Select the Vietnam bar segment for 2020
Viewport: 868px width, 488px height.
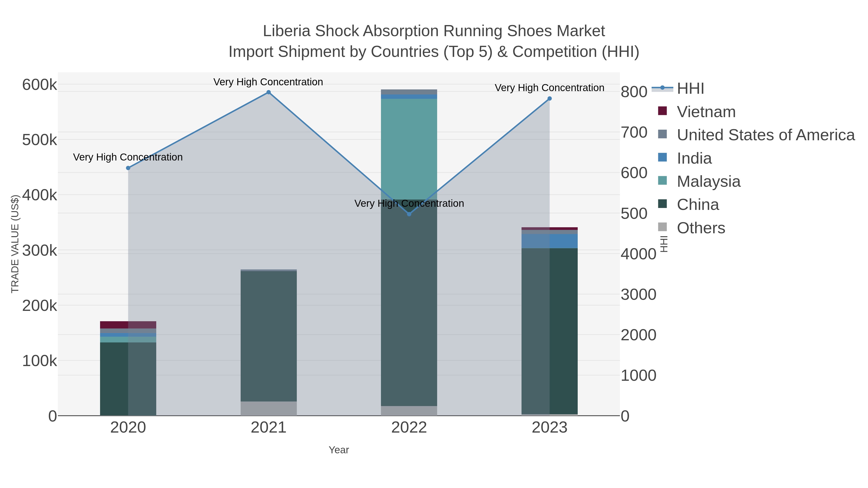(x=128, y=325)
